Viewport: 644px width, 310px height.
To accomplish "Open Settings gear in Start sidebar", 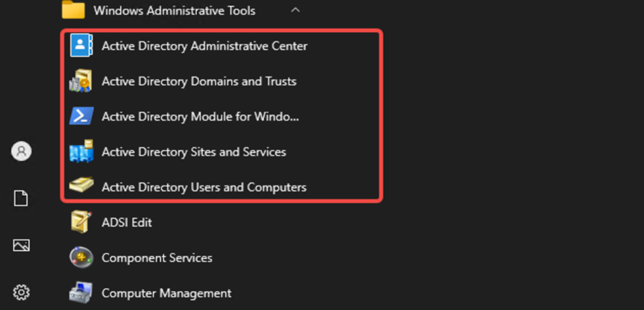I will pyautogui.click(x=21, y=292).
